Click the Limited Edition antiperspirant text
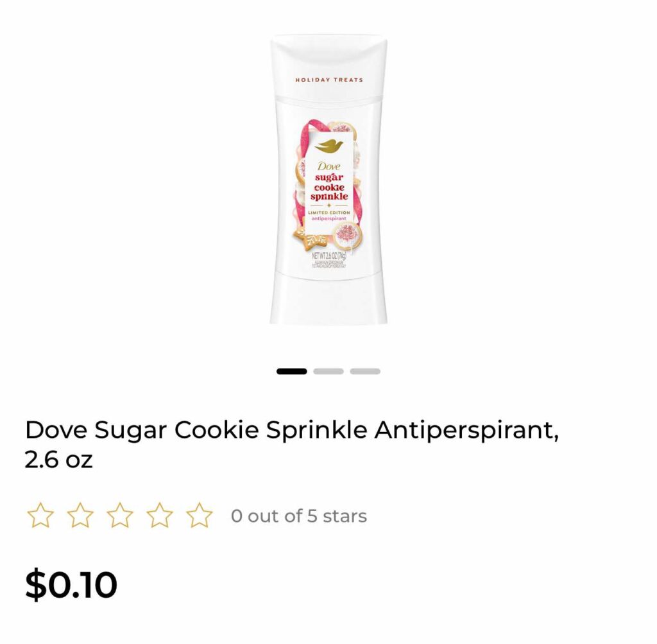Image resolution: width=657 pixels, height=644 pixels. [329, 216]
